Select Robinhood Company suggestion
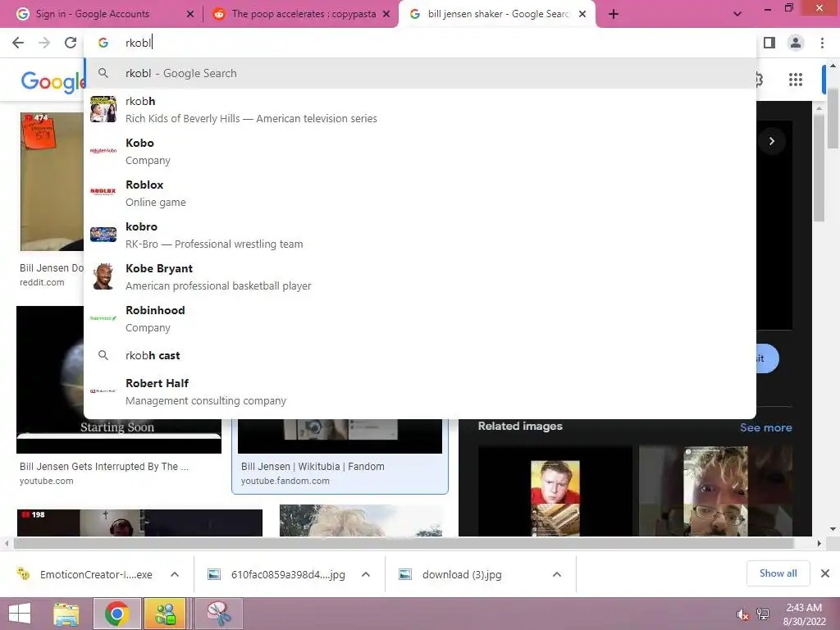This screenshot has width=840, height=630. coord(420,319)
